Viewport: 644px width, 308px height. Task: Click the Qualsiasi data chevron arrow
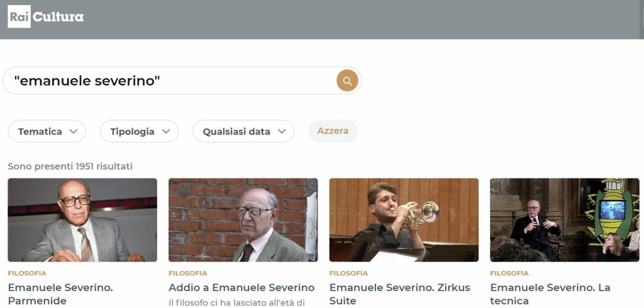(x=282, y=131)
